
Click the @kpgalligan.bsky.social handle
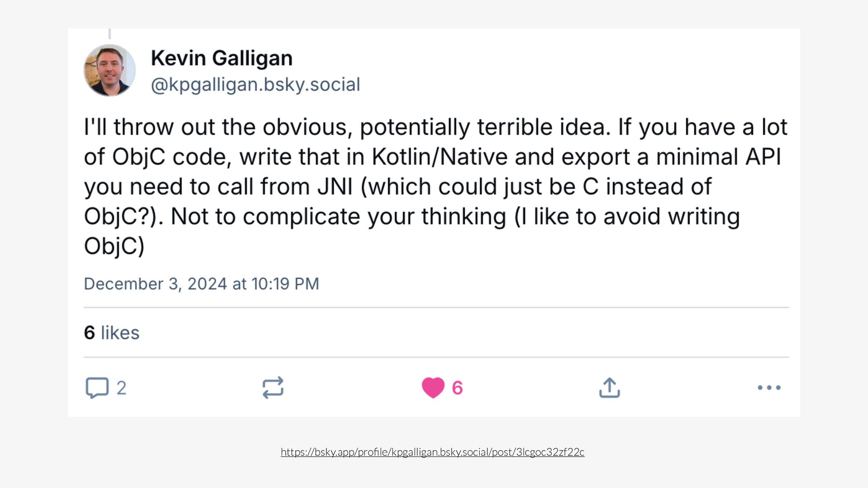[255, 84]
